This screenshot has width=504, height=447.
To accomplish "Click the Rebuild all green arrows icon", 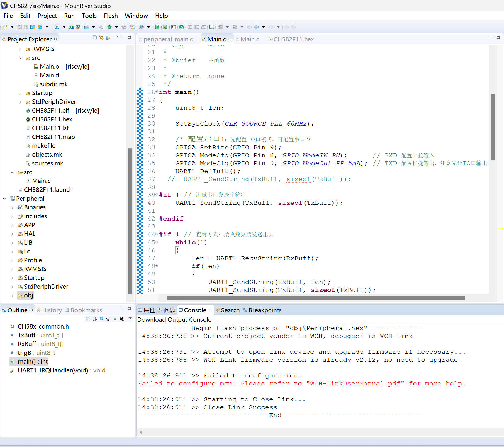I will (x=71, y=27).
